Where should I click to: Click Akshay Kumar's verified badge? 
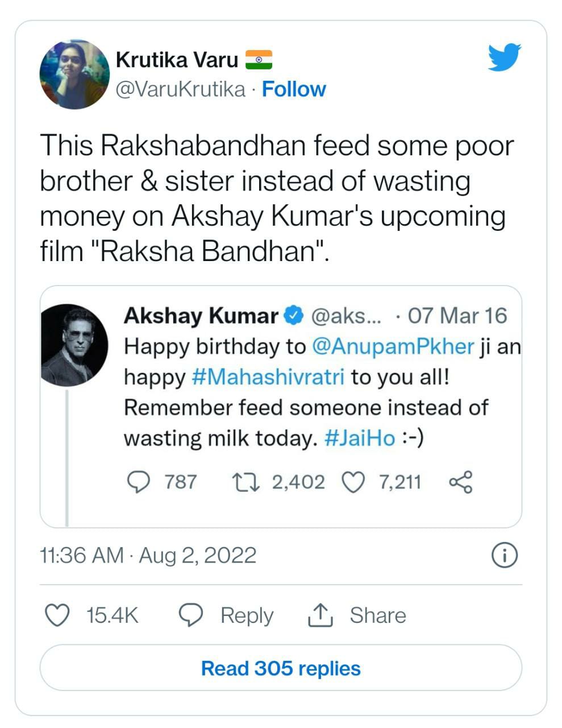point(293,316)
